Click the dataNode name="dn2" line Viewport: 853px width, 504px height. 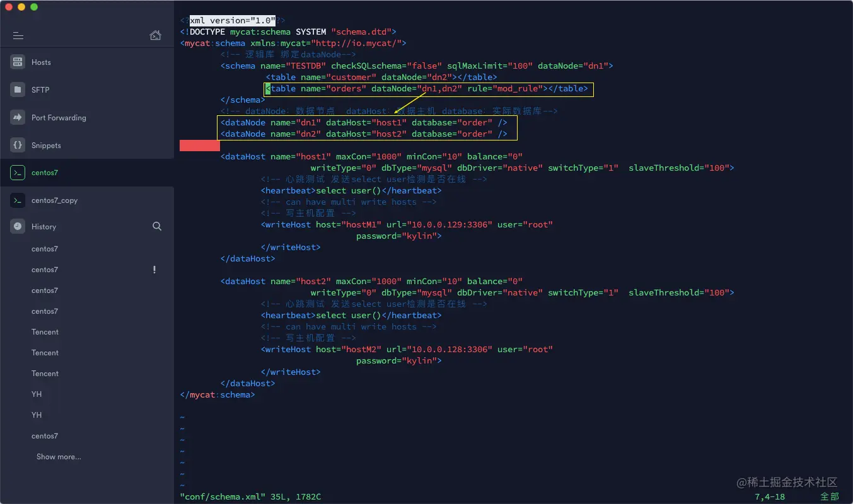pos(364,134)
